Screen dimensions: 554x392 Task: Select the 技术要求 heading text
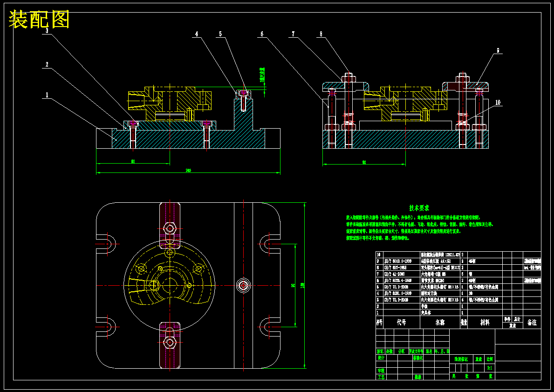click(419, 208)
